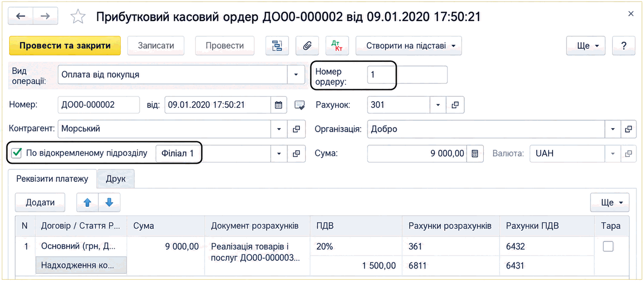Viewport: 644px width, 282px height.
Task: Click the Номер ордеру input field
Action: tap(407, 75)
